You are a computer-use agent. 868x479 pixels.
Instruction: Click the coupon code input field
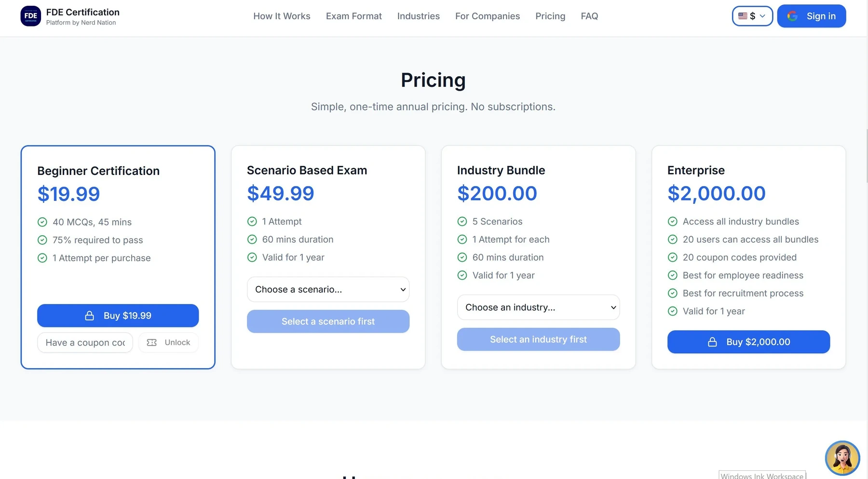pos(85,342)
